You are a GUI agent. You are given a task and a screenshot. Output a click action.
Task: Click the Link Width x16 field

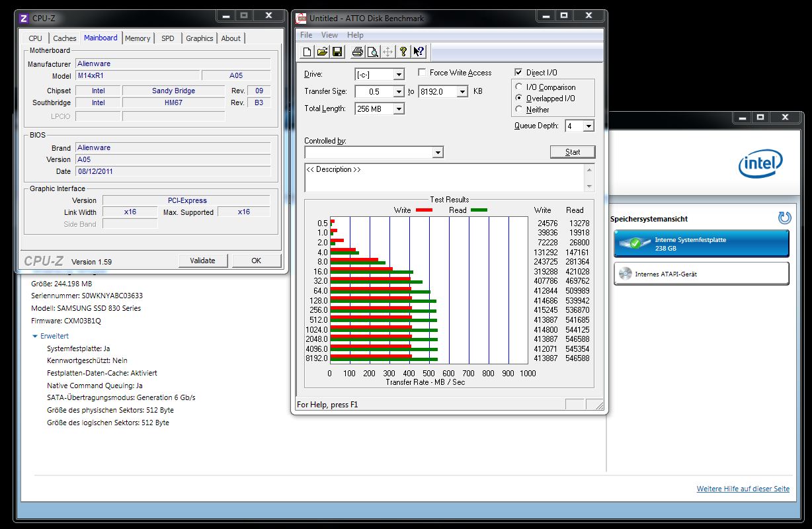[130, 212]
